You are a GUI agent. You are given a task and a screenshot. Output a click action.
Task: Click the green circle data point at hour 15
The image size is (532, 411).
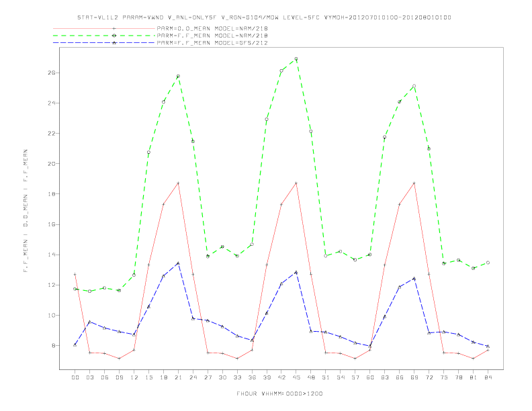(x=148, y=152)
